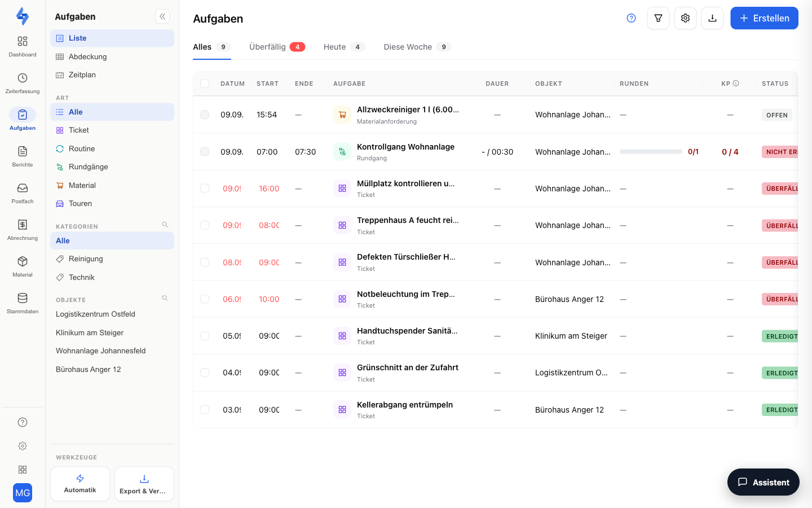812x508 pixels.
Task: Collapse the Aufgaben sidebar panel
Action: pyautogui.click(x=162, y=16)
